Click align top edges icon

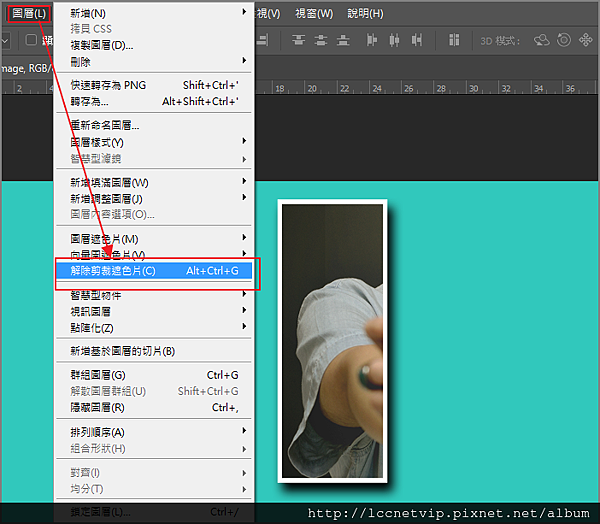pyautogui.click(x=298, y=40)
